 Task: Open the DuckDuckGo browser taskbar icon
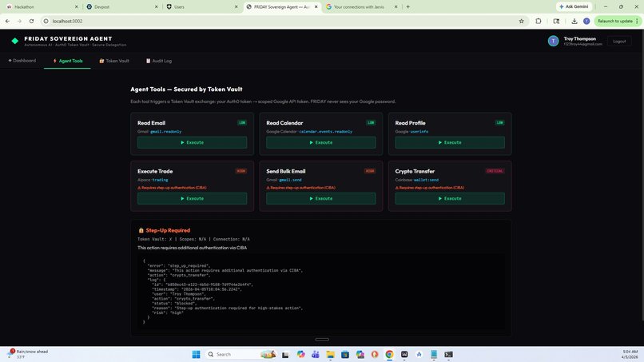[375, 354]
